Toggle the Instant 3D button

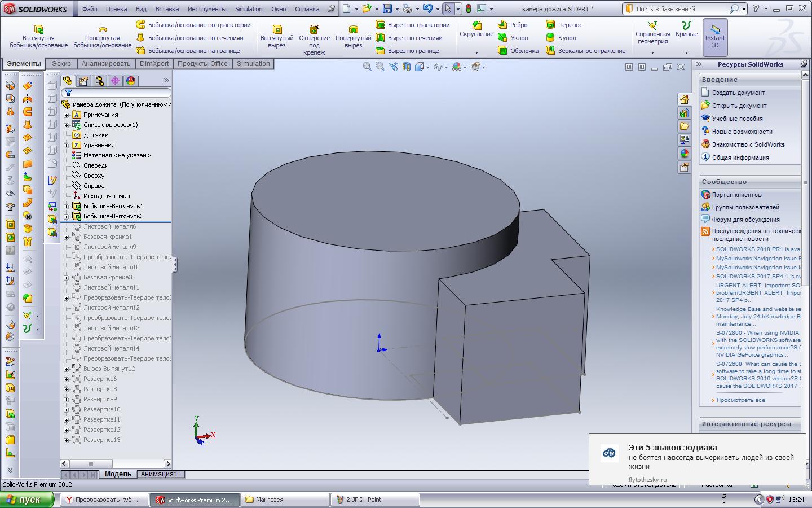tap(714, 37)
